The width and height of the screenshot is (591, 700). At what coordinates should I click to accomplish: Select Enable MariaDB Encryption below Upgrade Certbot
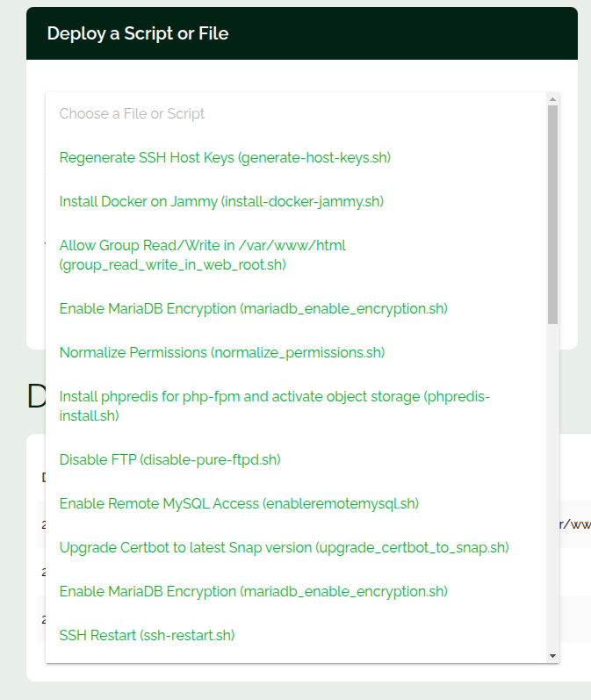(253, 591)
